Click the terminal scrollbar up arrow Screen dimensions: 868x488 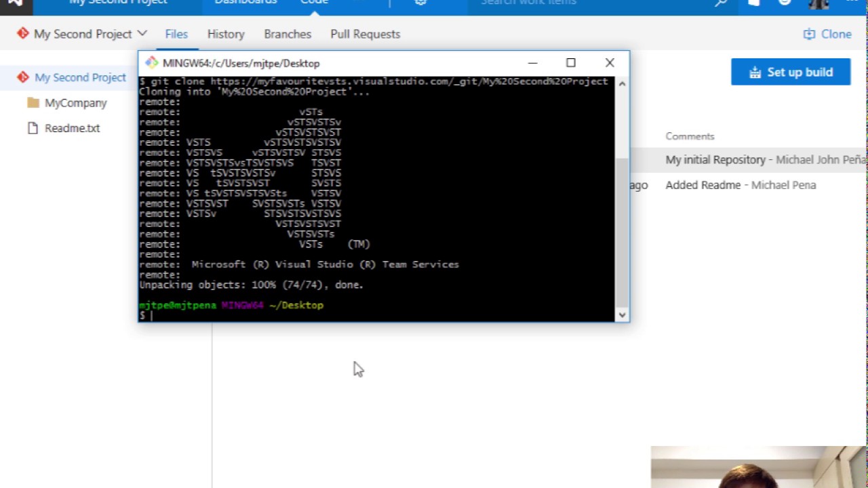click(x=622, y=83)
